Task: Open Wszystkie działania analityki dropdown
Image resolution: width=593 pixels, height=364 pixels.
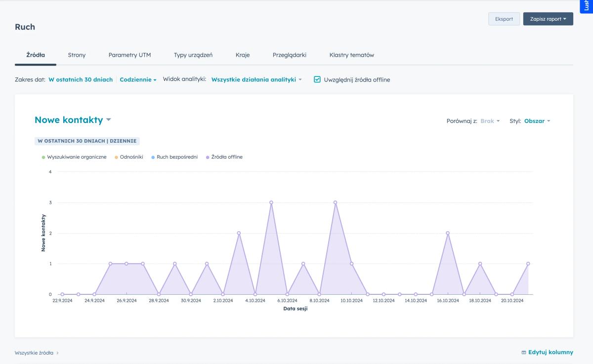Action: (x=256, y=80)
